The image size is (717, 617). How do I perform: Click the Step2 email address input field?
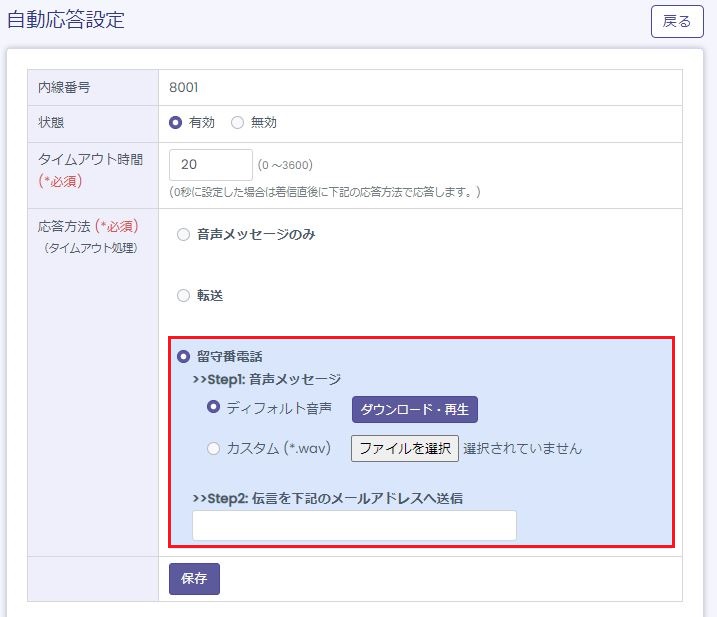(x=354, y=525)
